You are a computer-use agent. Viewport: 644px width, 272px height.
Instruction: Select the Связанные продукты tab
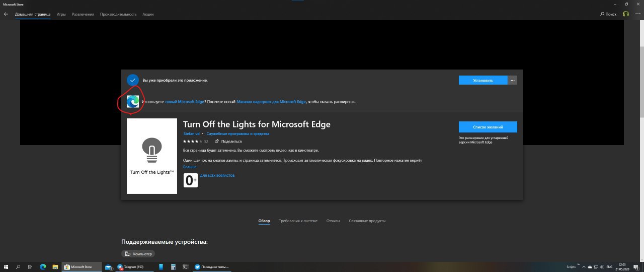point(367,221)
